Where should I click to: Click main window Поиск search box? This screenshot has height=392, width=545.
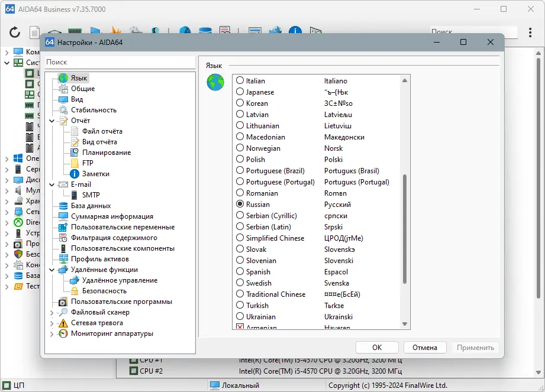click(x=473, y=32)
